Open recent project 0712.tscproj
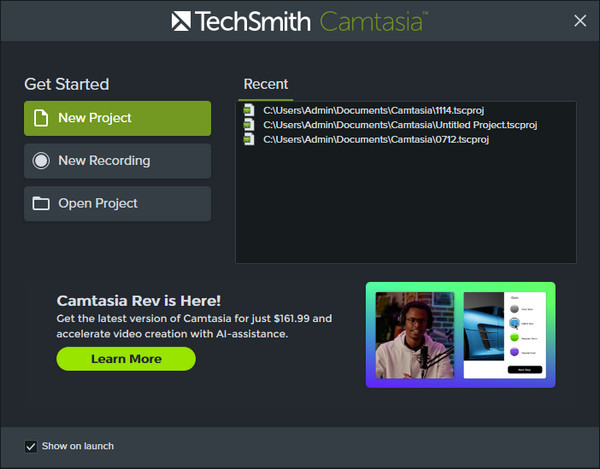The image size is (600, 469). point(376,140)
